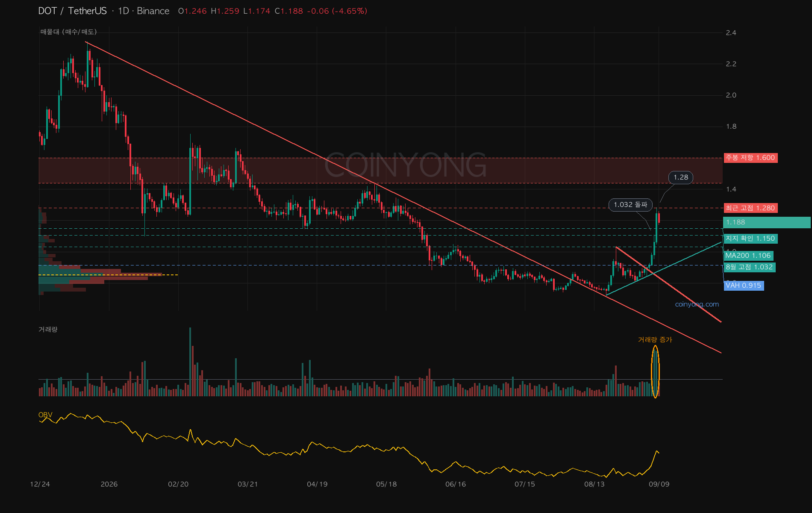Click the Binance exchange label

coord(153,11)
